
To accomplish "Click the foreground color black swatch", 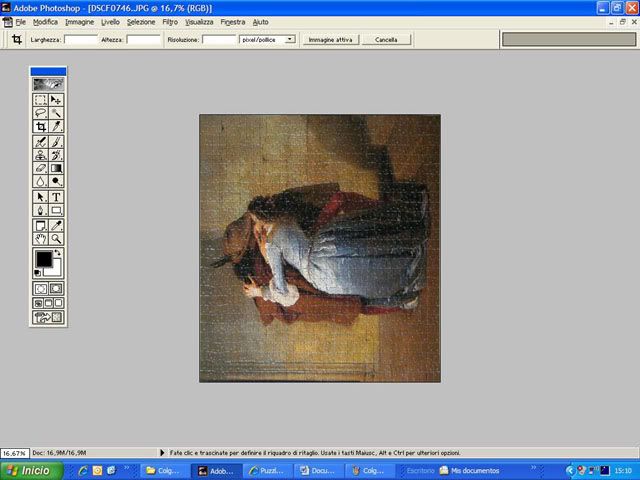I will 43,259.
